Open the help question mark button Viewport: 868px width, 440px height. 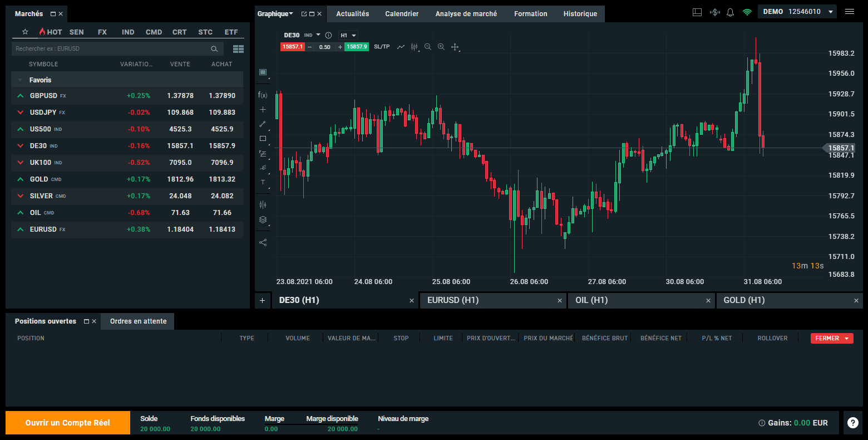coord(852,423)
